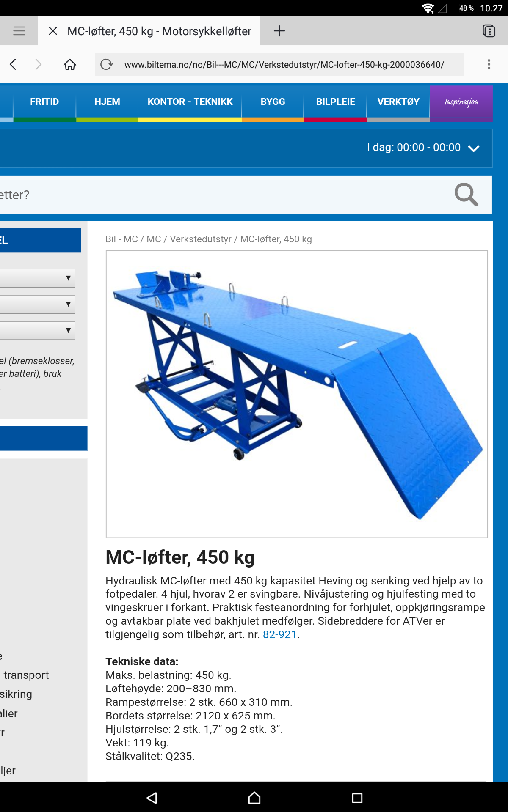Go to browser home page
This screenshot has height=812, width=508.
pos(70,64)
